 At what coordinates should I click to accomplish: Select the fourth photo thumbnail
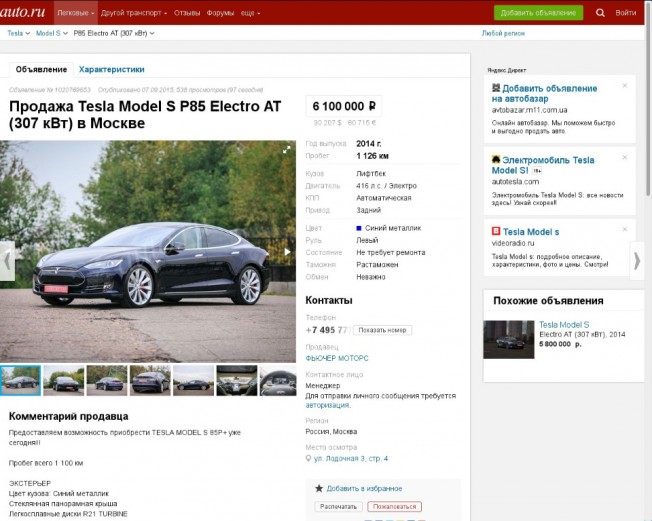150,380
